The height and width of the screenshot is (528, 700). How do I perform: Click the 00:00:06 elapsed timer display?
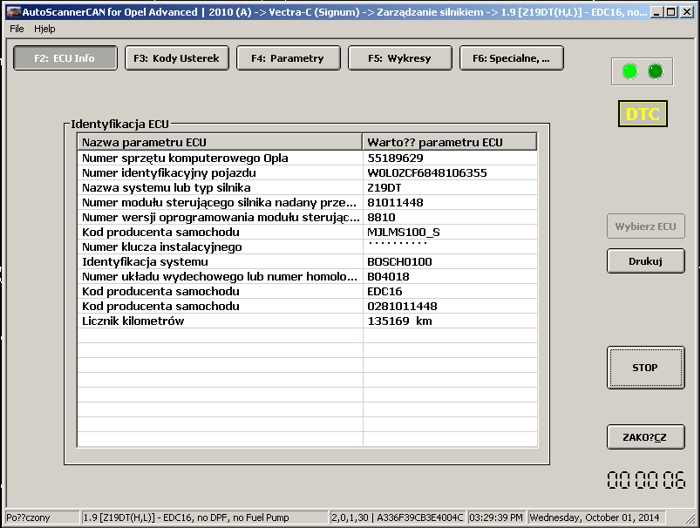(x=645, y=480)
